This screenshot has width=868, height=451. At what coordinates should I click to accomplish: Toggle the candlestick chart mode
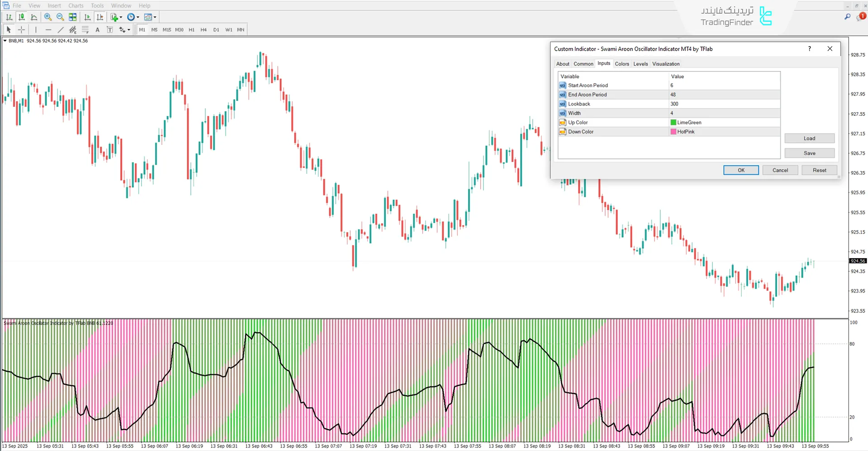click(x=21, y=17)
